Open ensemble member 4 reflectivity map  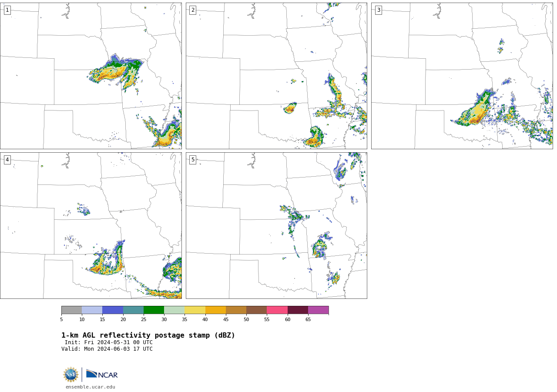(x=91, y=225)
